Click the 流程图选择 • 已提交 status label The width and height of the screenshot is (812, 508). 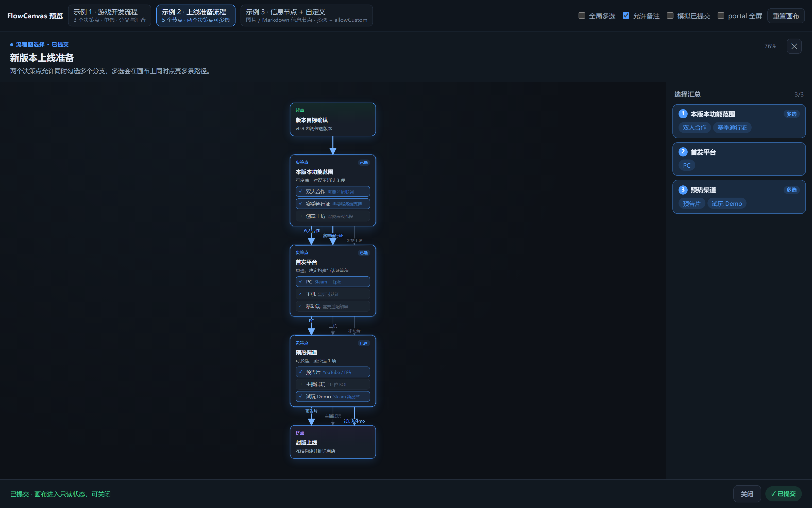pyautogui.click(x=39, y=44)
